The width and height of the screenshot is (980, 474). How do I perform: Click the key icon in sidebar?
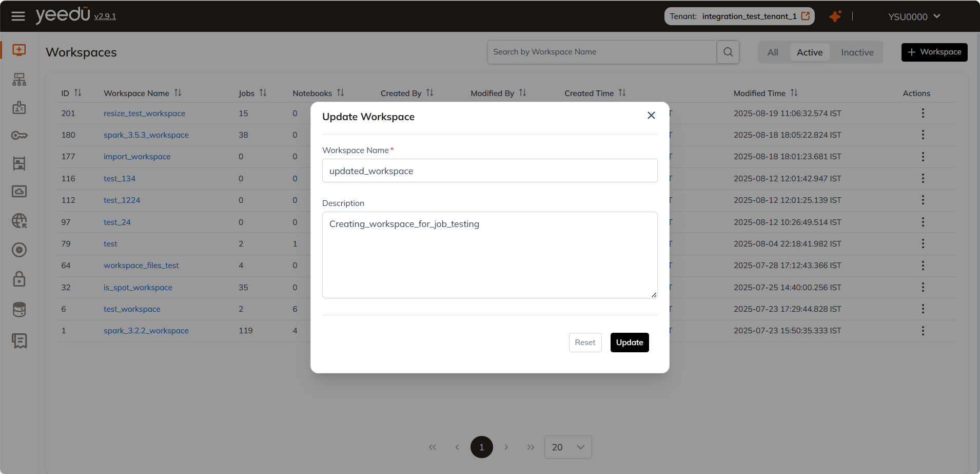pyautogui.click(x=19, y=136)
